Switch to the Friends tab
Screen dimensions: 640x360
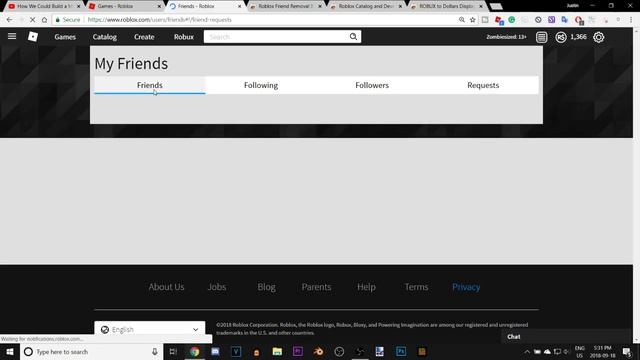(150, 85)
